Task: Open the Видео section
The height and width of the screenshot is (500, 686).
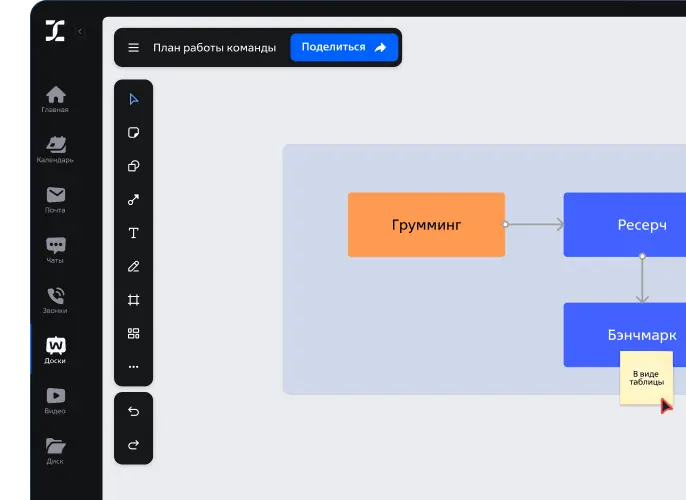Action: 56,401
